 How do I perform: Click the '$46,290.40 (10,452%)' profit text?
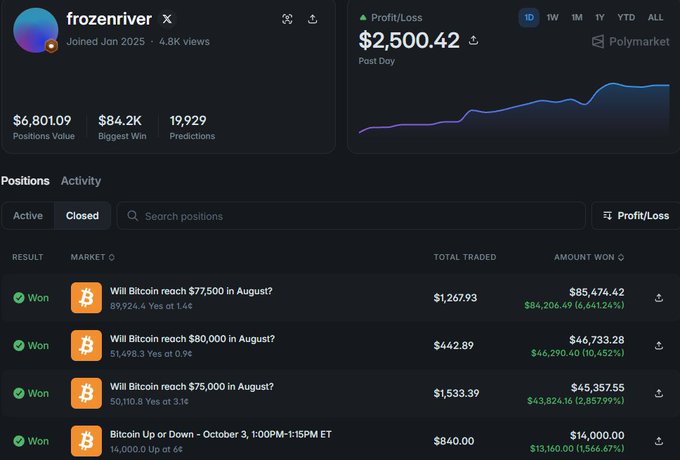pyautogui.click(x=578, y=353)
